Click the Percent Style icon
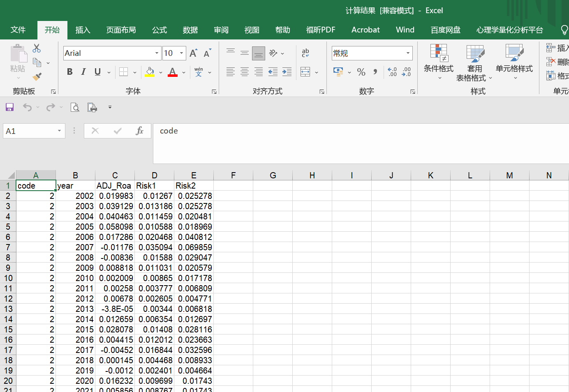 pyautogui.click(x=361, y=72)
